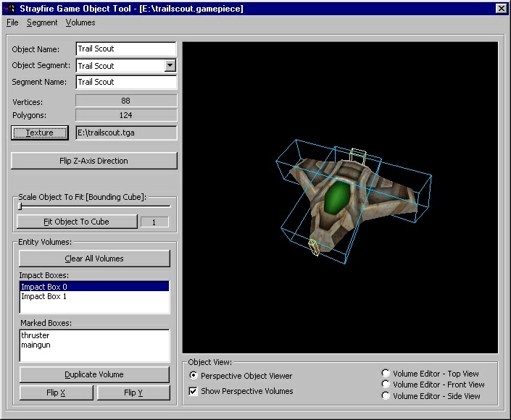Click the E:\trailscout.tga texture path field

[126, 133]
